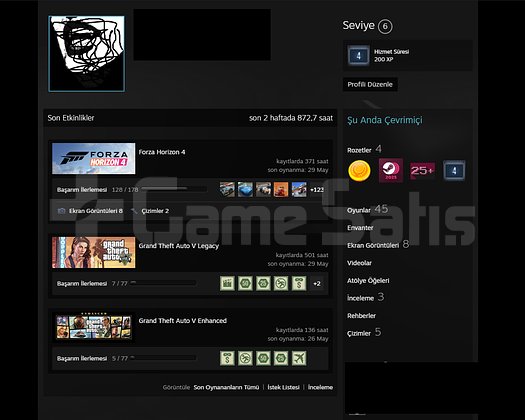
Task: Click the gold coin badge
Action: coord(359,170)
